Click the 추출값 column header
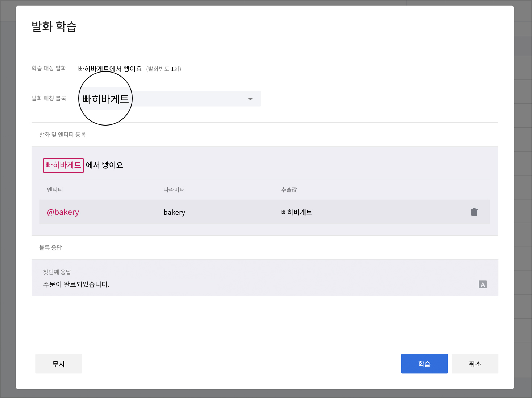The width and height of the screenshot is (532, 398). click(289, 190)
